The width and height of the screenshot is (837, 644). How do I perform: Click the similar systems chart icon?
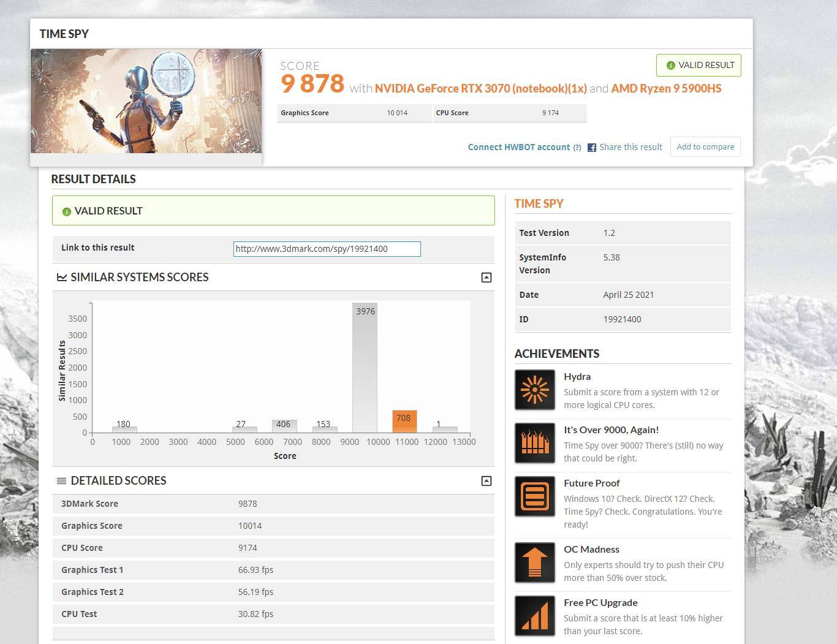click(62, 278)
